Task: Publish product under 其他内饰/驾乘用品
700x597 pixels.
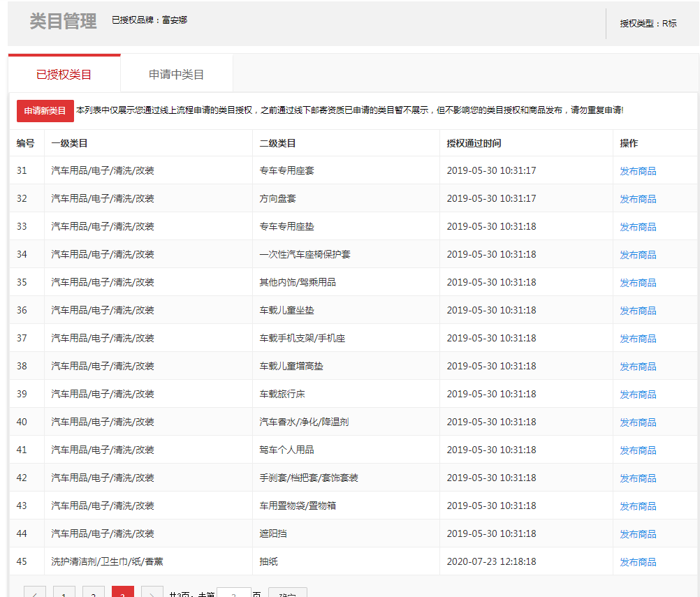Action: [x=638, y=283]
